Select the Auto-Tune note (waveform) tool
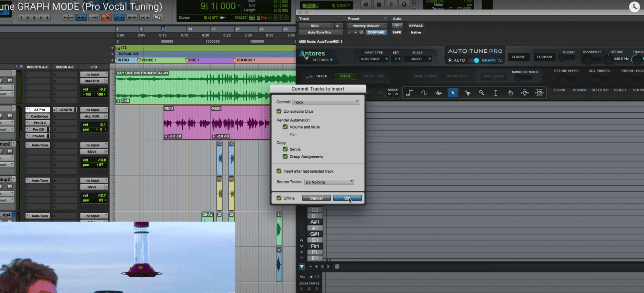The height and width of the screenshot is (293, 644). tap(438, 93)
